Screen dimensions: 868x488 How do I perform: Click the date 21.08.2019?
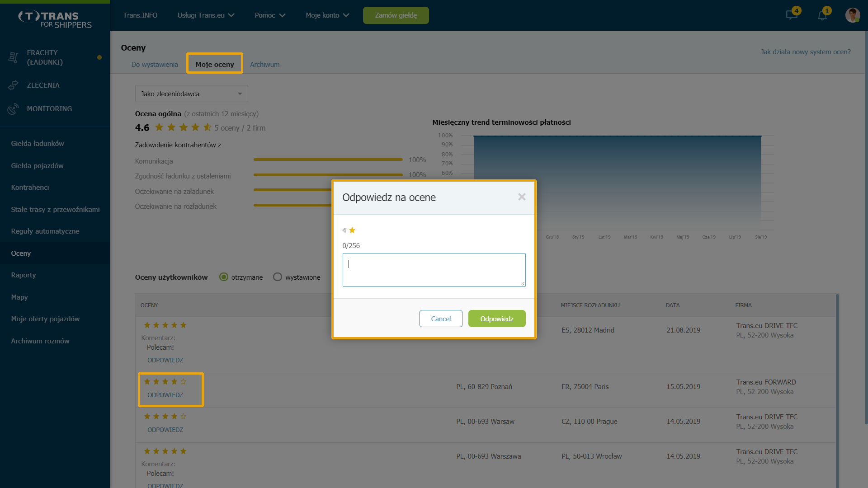(684, 330)
